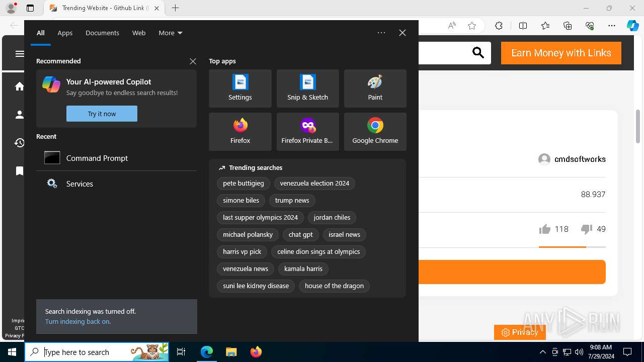The width and height of the screenshot is (644, 362).
Task: Open Edge collections icon
Action: 568,26
